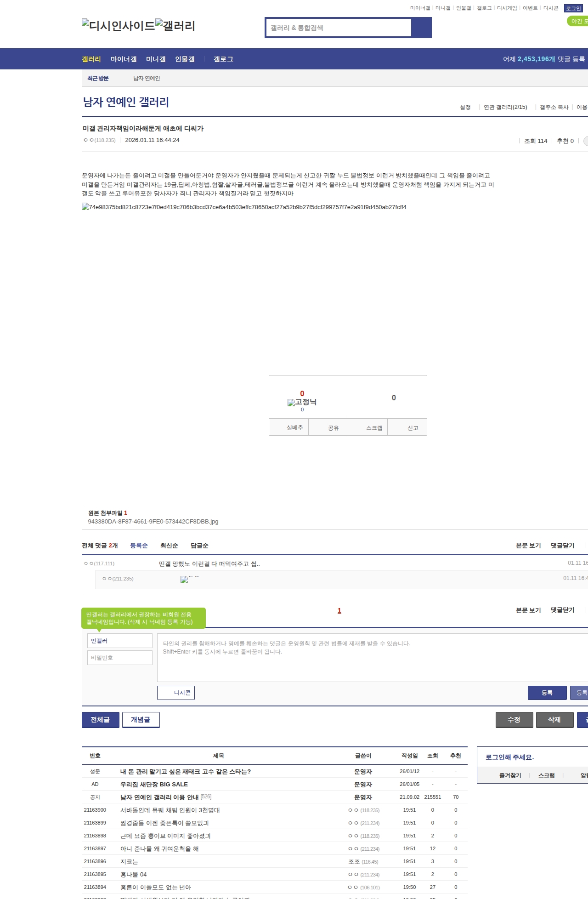Image resolution: width=588 pixels, height=899 pixels.
Task: Open 스크랩 tab in the login box
Action: [546, 775]
